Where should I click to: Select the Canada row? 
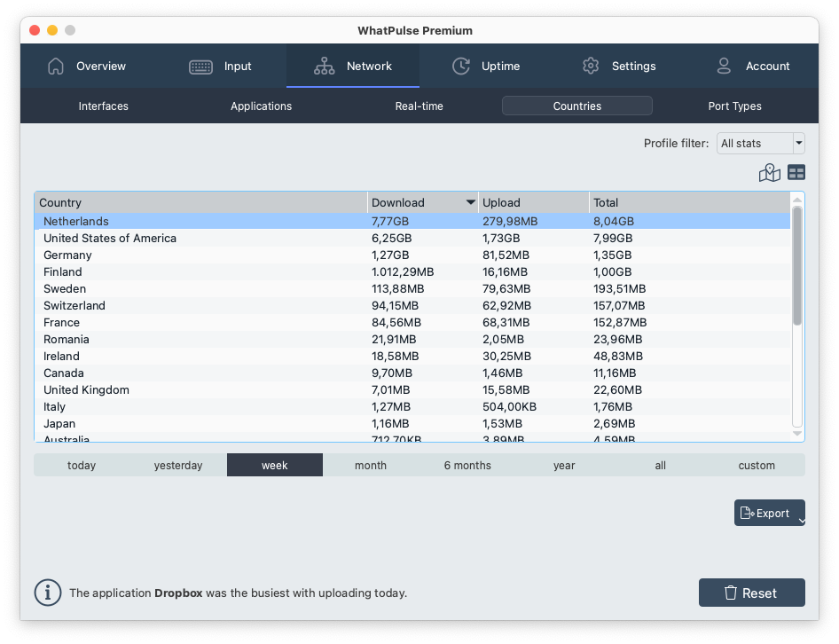[412, 373]
